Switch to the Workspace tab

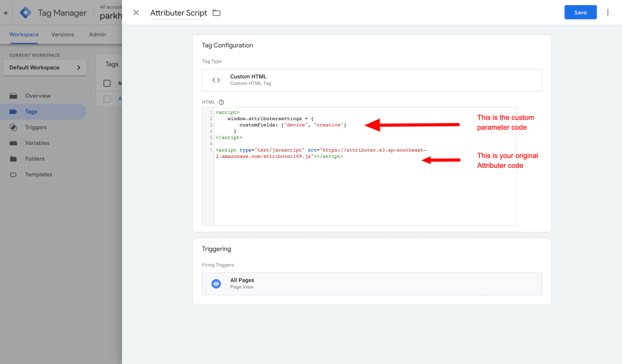pyautogui.click(x=24, y=34)
